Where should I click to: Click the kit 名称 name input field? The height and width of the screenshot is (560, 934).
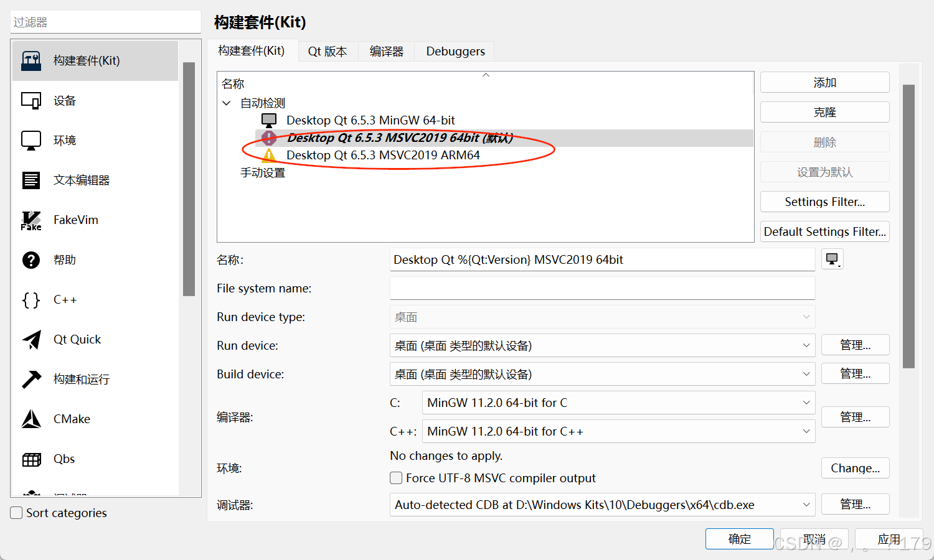(x=602, y=259)
